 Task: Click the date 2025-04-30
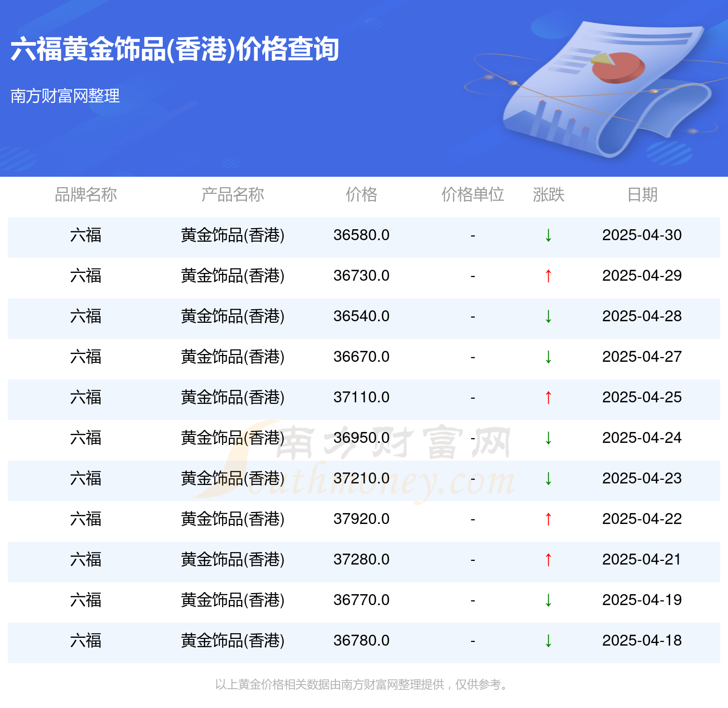(x=642, y=235)
